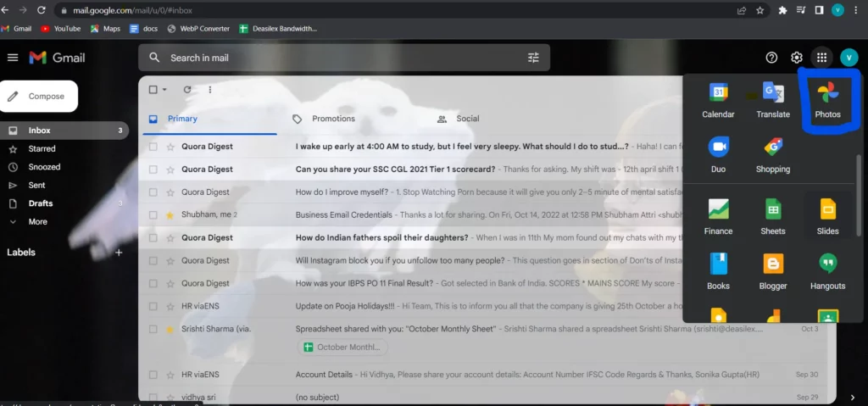868x406 pixels.
Task: Select the first Quora Digest email checkbox
Action: (153, 147)
